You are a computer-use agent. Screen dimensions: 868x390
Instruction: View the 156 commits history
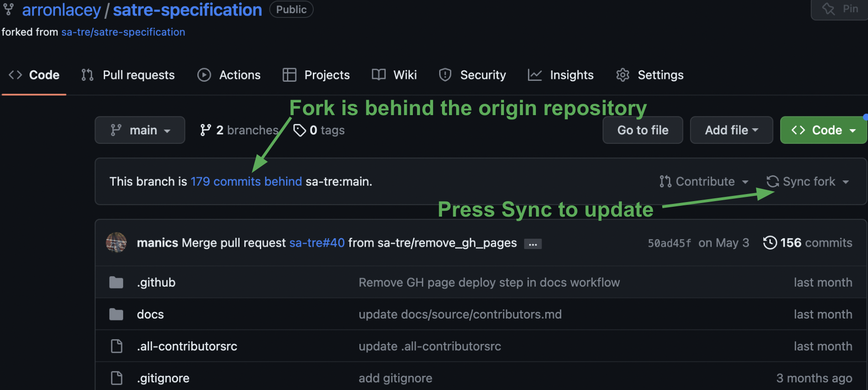pos(807,243)
